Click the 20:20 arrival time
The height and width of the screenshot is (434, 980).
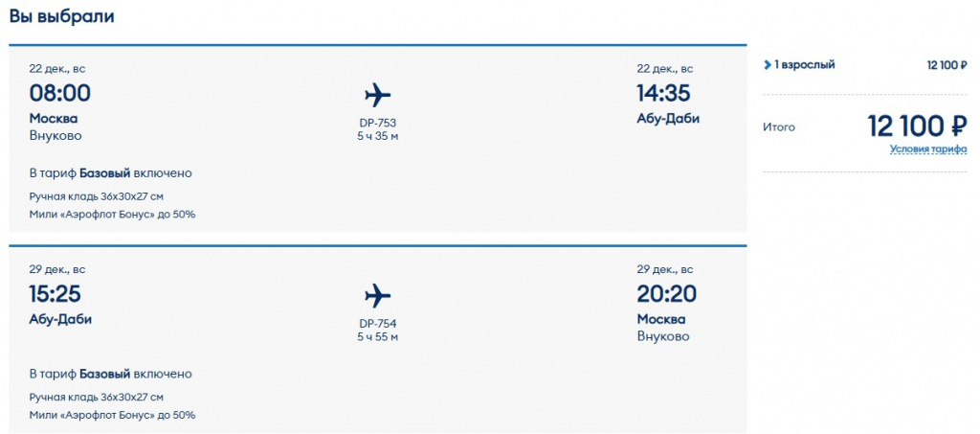(666, 294)
